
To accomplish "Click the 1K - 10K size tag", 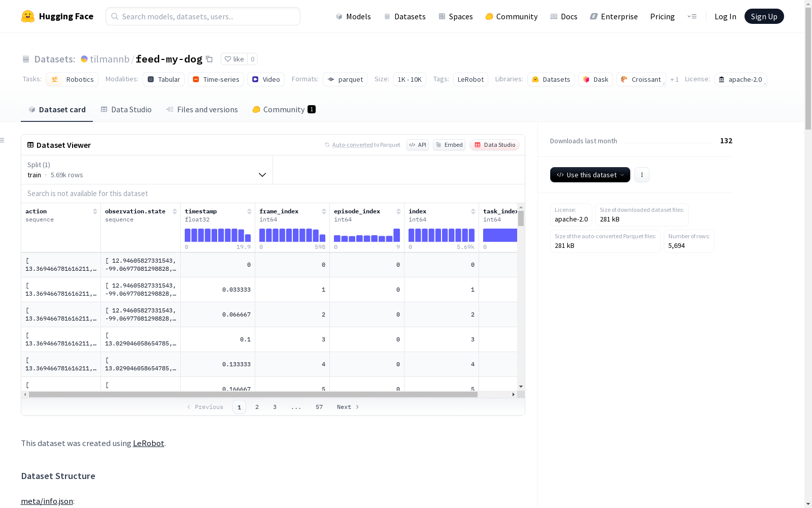I will [x=410, y=79].
